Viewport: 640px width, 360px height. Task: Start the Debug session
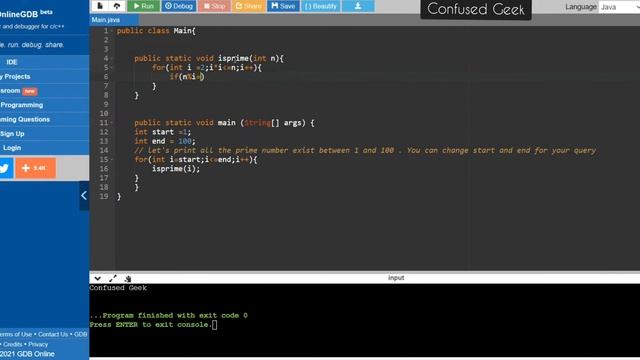(x=178, y=6)
